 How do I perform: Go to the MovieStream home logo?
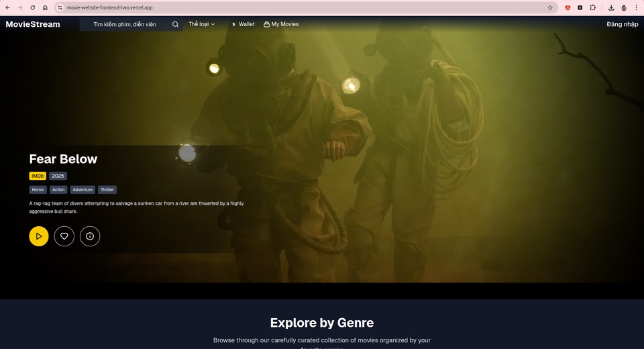tap(33, 24)
